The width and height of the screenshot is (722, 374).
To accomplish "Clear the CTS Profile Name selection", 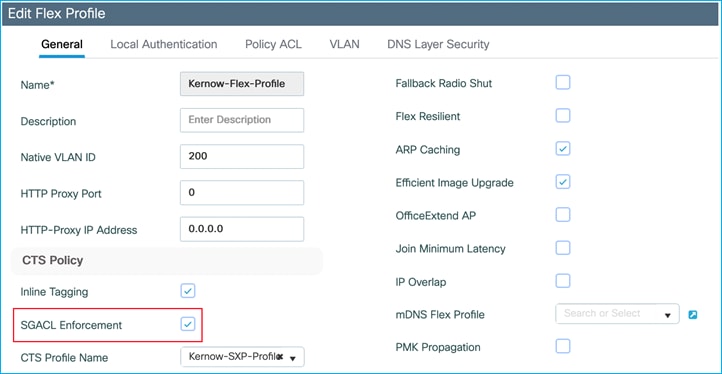I will [279, 357].
